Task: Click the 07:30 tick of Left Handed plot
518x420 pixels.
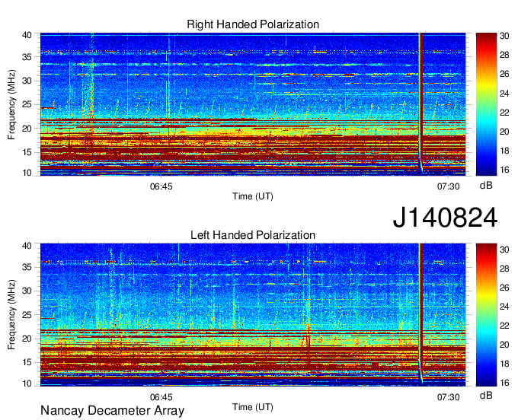Action: 448,397
